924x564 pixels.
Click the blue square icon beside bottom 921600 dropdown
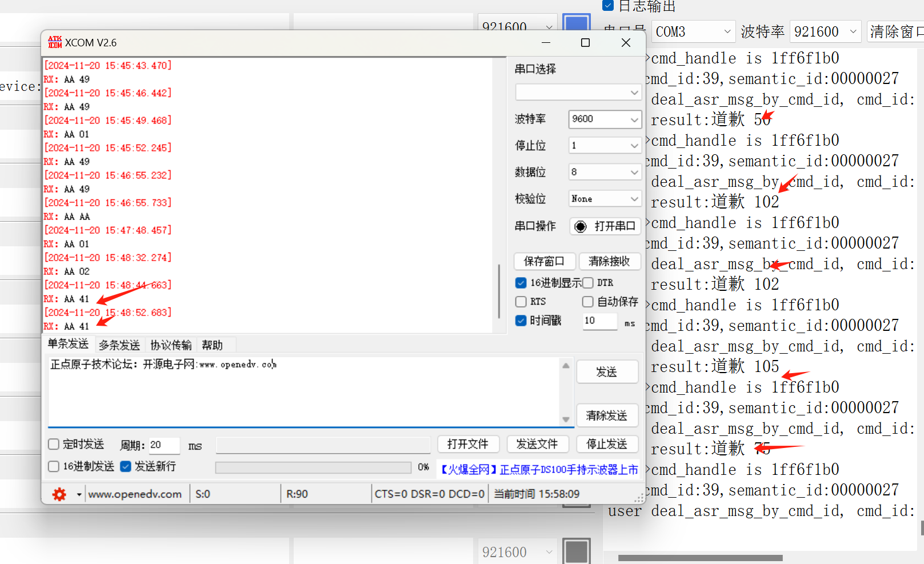[576, 551]
